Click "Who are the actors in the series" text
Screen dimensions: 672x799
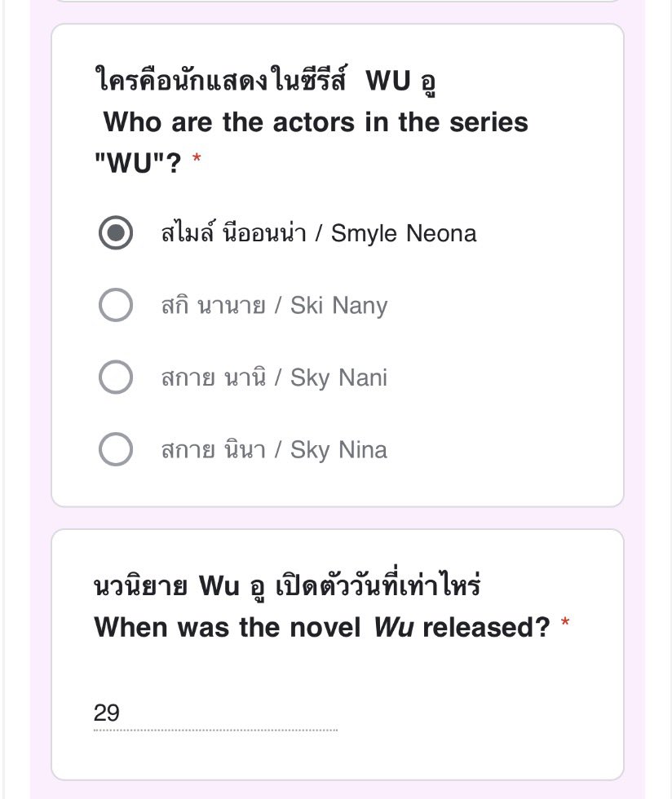(316, 122)
